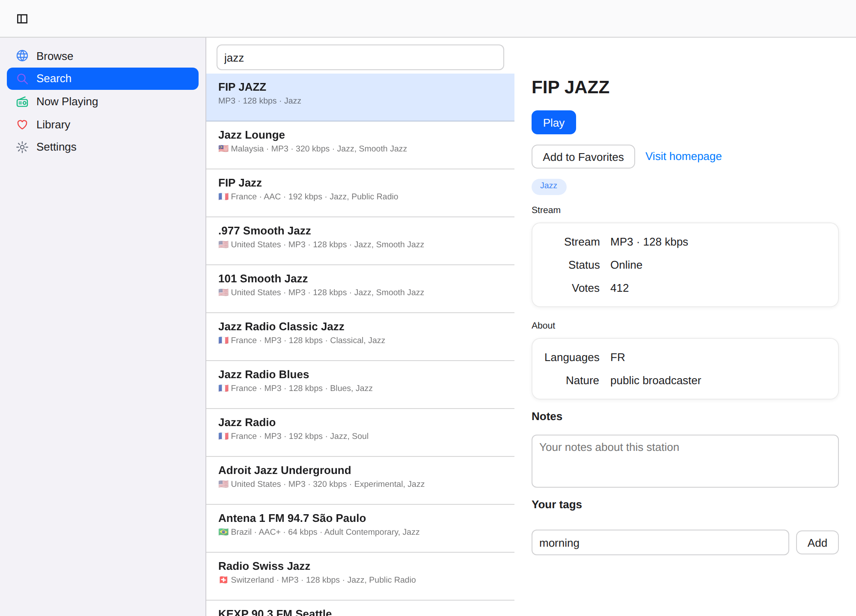Click the Malaysia flag on Jazz Lounge
Image resolution: width=856 pixels, height=616 pixels.
click(x=223, y=148)
